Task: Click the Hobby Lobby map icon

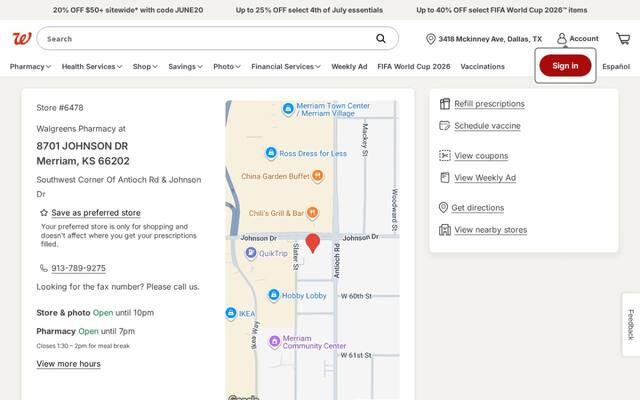Action: [273, 295]
